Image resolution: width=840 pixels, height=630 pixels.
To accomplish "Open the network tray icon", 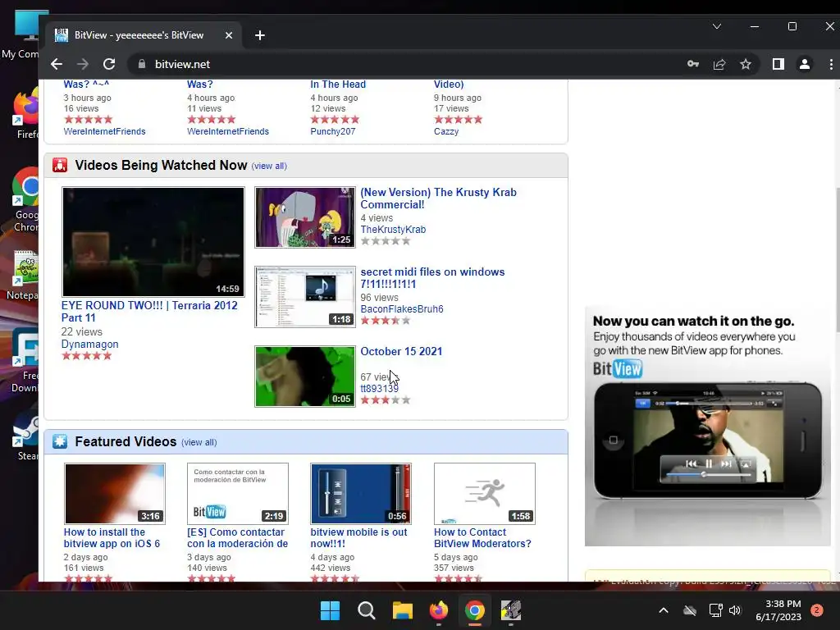I will 715,610.
